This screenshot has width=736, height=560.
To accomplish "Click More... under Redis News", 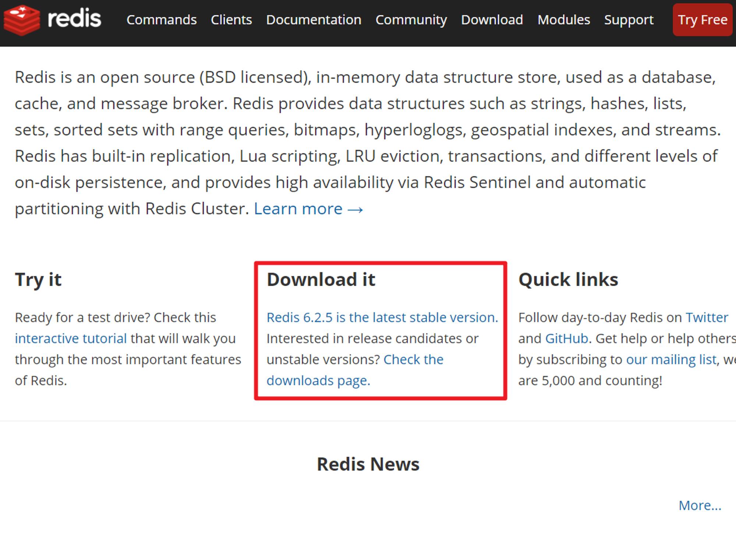I will click(x=700, y=505).
